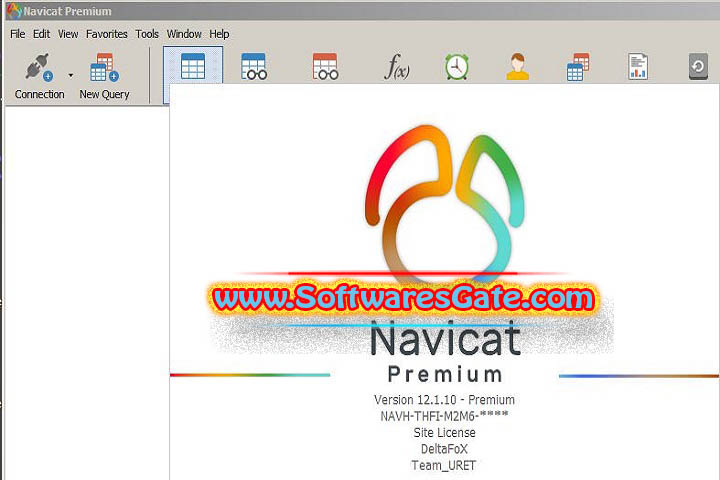
Task: Click the 'NAVH-THFI-M2M6-****' license key text
Action: (444, 416)
